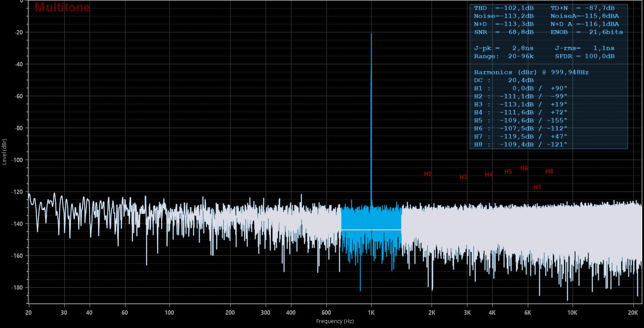The width and height of the screenshot is (644, 328).
Task: Click the Noise=-113,2dB value
Action: pos(503,16)
